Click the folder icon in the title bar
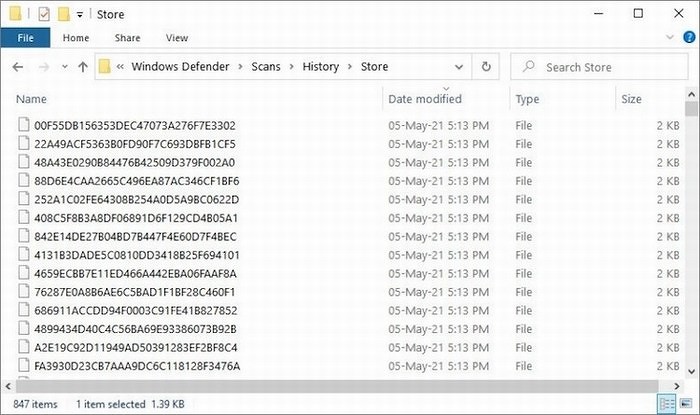700x415 pixels. click(15, 14)
